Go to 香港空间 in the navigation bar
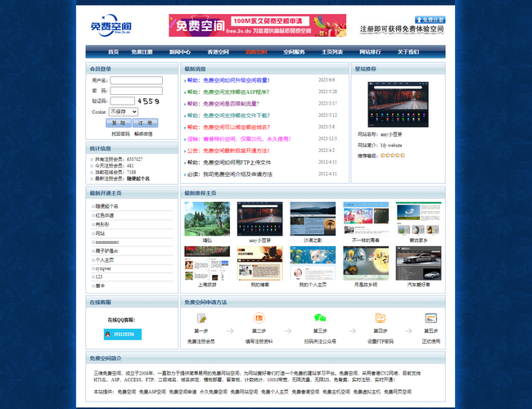532x409 pixels. [x=219, y=52]
